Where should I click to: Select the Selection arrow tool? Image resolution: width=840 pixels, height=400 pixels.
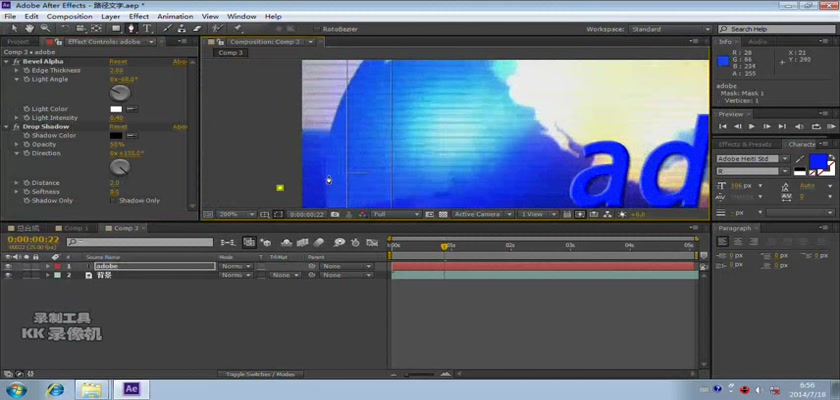[14, 28]
